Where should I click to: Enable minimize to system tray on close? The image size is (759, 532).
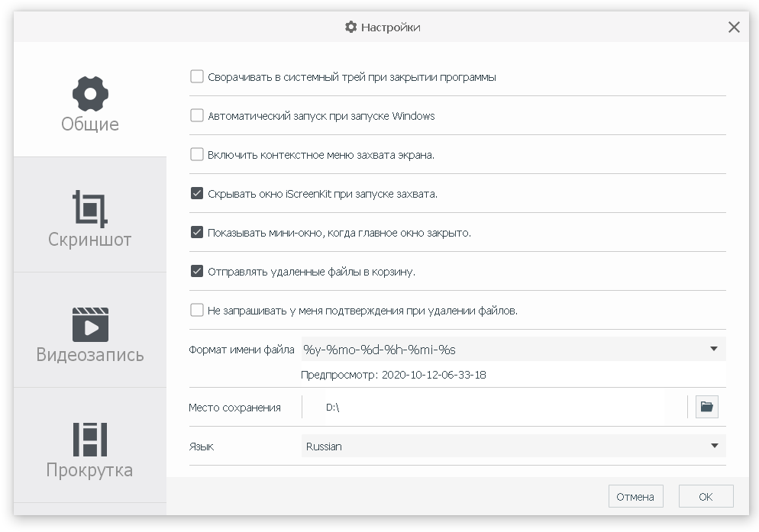pos(197,77)
